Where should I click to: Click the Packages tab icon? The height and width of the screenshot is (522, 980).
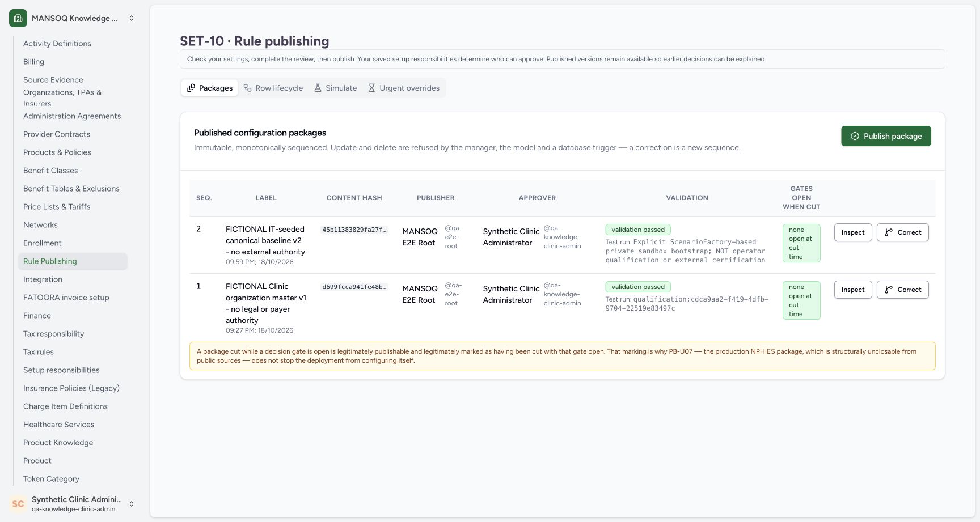191,88
